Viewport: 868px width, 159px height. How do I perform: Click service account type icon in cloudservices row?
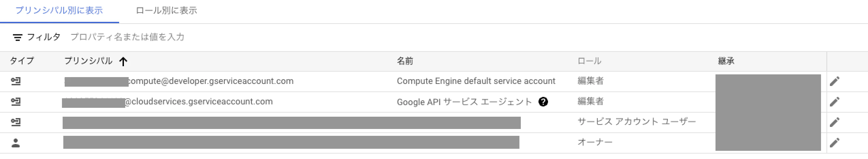(x=16, y=102)
